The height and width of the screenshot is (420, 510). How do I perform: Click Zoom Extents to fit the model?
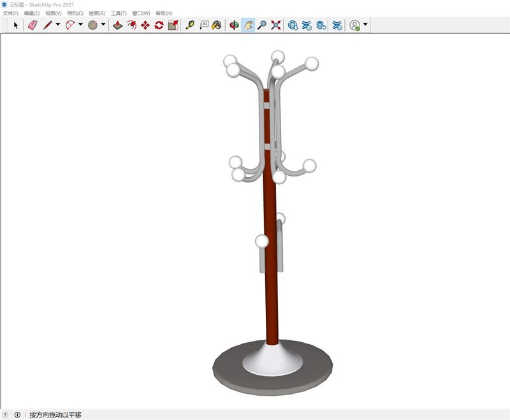click(x=276, y=25)
